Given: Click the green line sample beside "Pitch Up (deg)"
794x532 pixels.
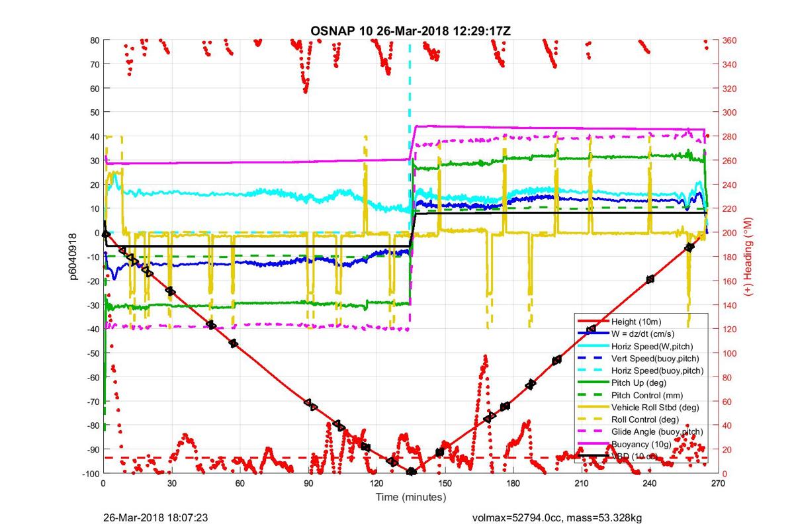Looking at the screenshot, I should point(593,382).
